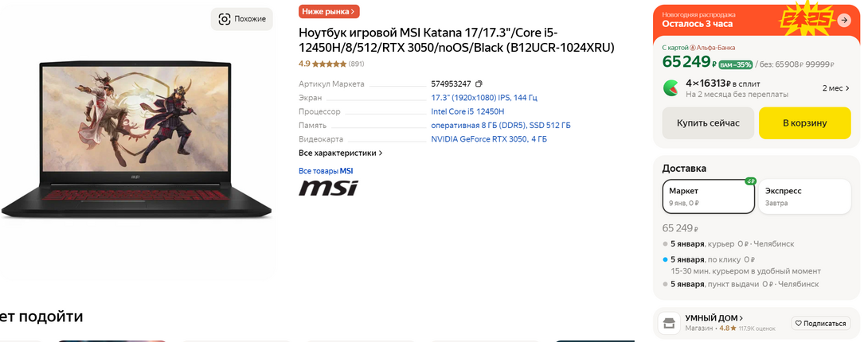
Task: Expand Все характеристики
Action: 341,153
